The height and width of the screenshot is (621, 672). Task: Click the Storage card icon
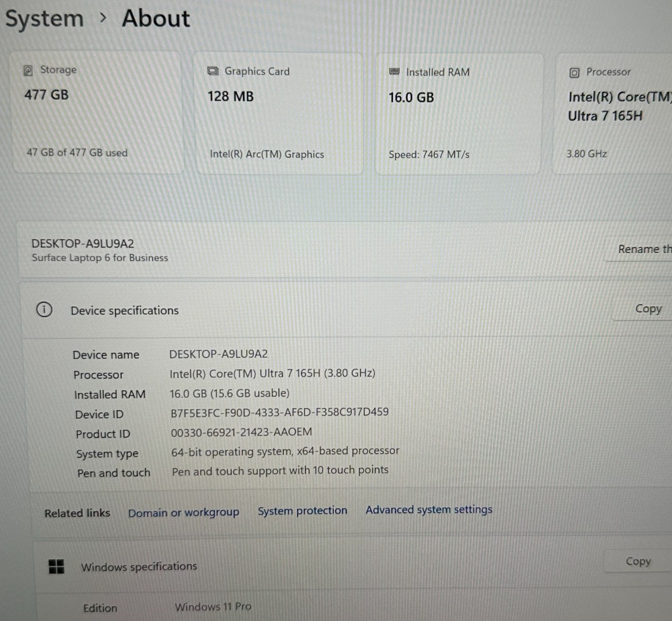pyautogui.click(x=28, y=70)
